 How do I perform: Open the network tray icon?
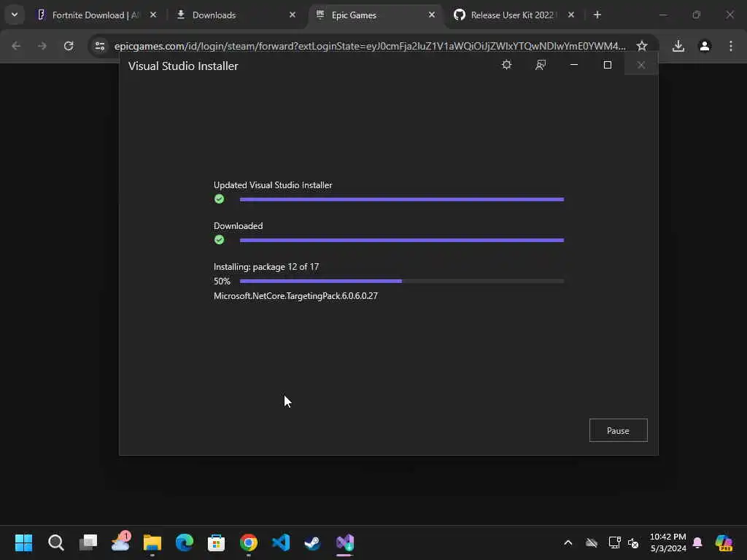coord(614,542)
